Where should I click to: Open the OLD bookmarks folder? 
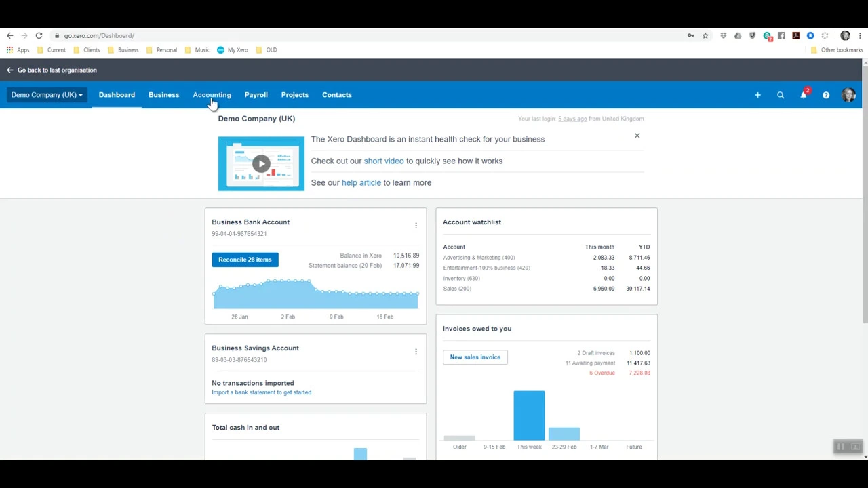click(266, 50)
